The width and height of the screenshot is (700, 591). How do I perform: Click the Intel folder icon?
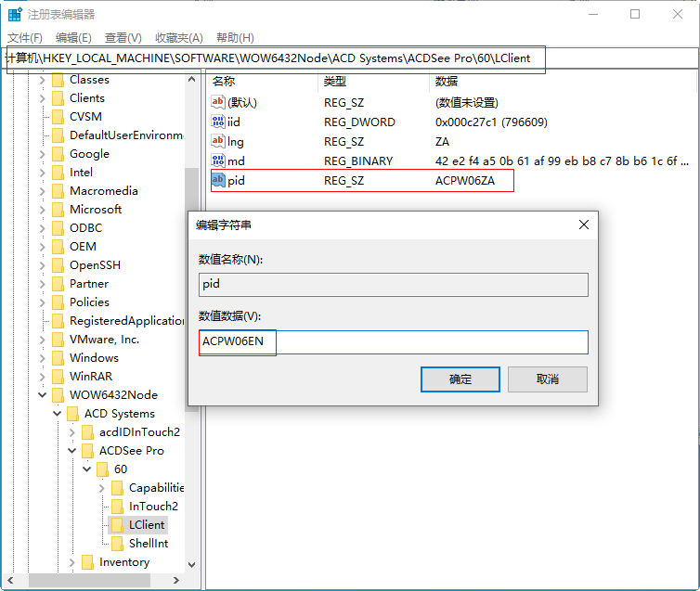point(58,173)
